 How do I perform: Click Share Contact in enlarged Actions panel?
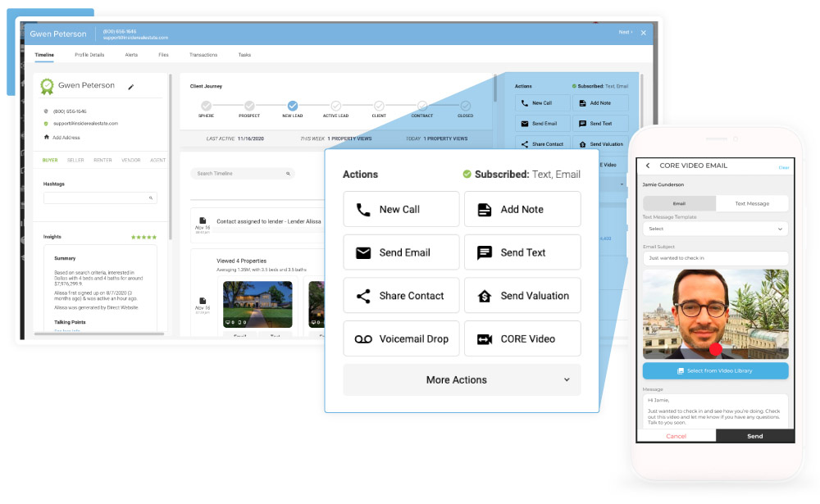(x=401, y=296)
